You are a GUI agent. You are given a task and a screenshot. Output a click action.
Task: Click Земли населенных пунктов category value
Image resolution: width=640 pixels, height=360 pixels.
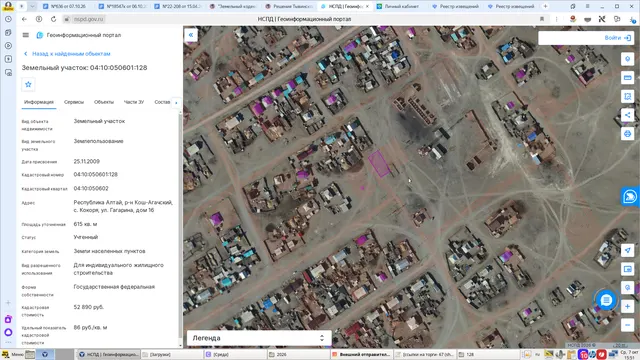[x=109, y=251]
